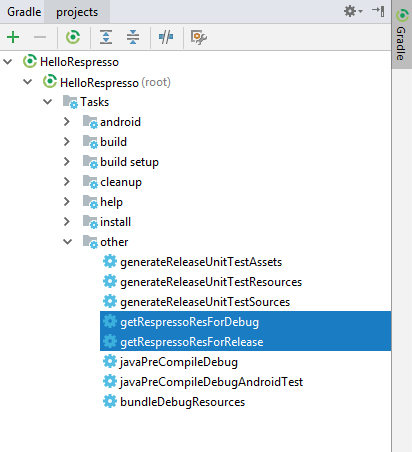Select the build setup group label

pyautogui.click(x=129, y=162)
